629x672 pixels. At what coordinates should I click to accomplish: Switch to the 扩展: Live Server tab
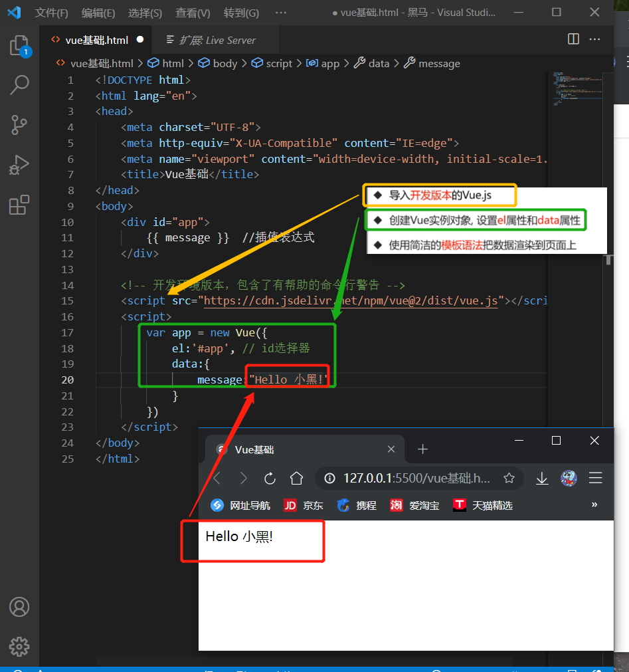pos(215,40)
